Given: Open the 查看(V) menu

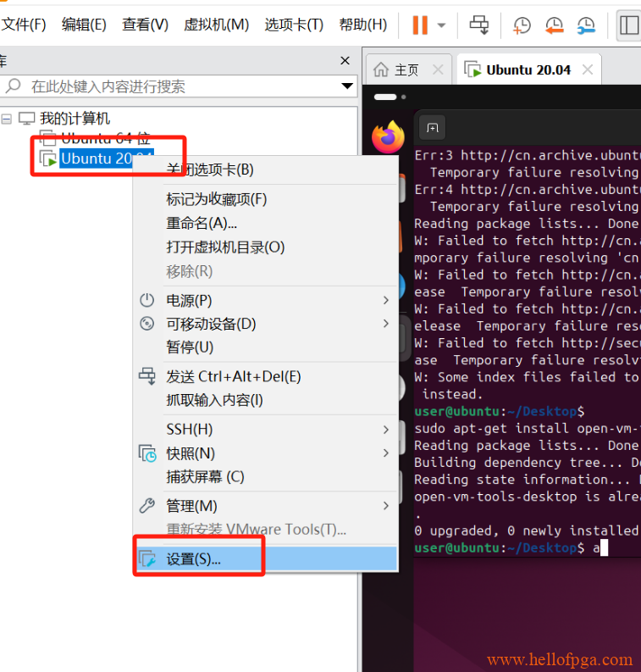Looking at the screenshot, I should 145,25.
